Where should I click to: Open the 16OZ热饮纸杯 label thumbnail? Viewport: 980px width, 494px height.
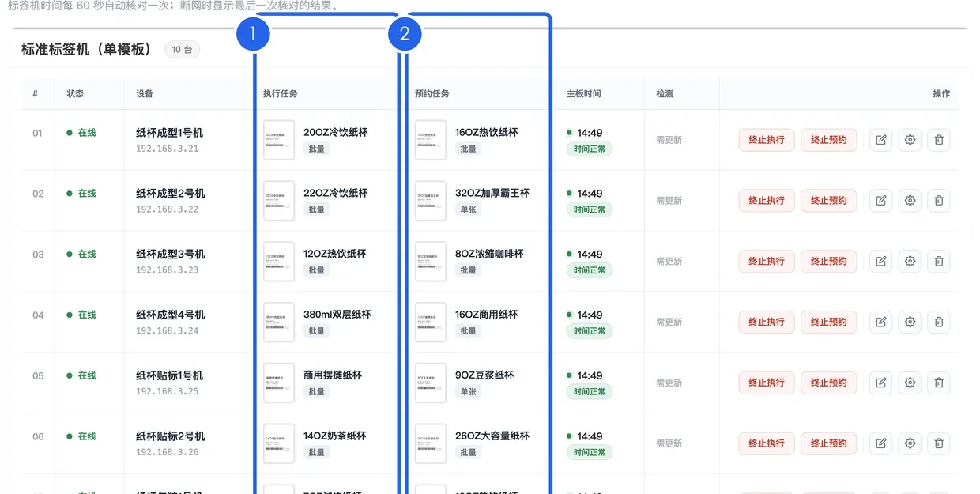pyautogui.click(x=431, y=140)
